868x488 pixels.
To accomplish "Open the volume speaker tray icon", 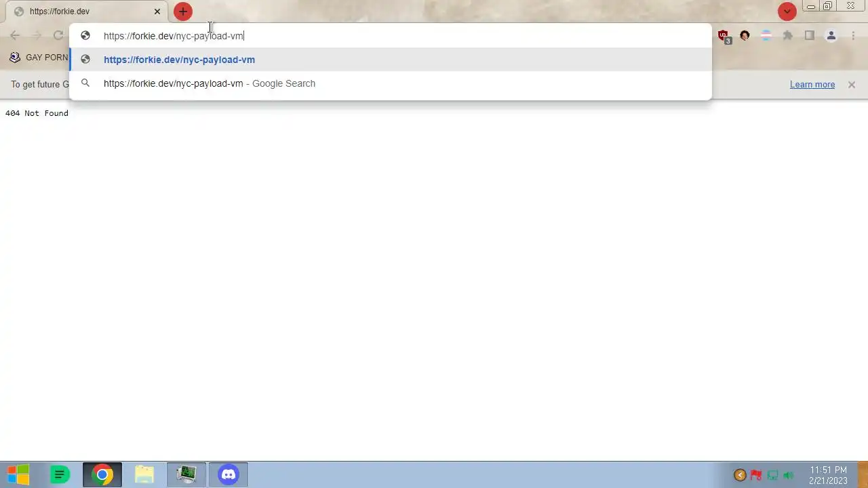I will point(788,475).
